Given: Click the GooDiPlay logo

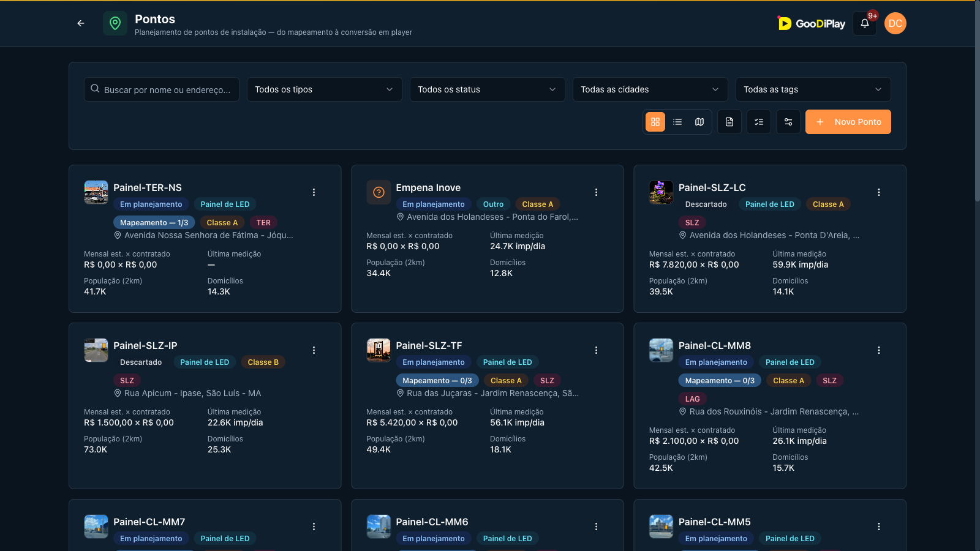Looking at the screenshot, I should point(812,23).
